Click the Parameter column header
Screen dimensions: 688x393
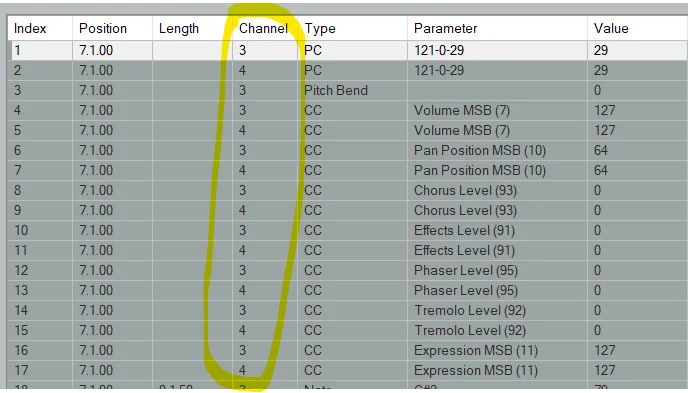click(497, 29)
